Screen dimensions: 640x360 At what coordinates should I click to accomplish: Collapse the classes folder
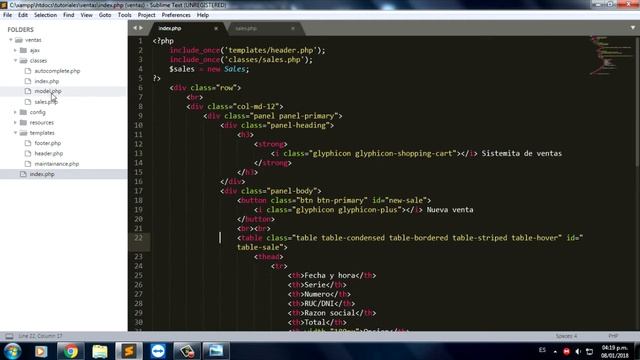(16, 60)
